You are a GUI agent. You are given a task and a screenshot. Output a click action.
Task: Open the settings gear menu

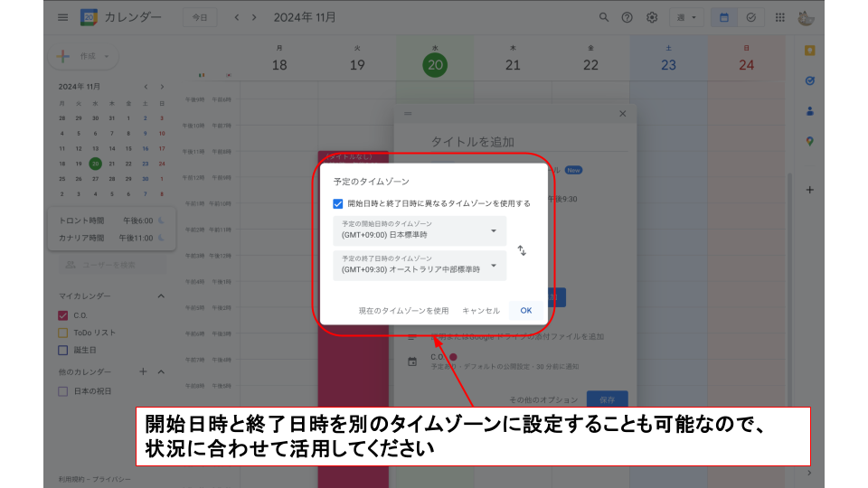(652, 17)
